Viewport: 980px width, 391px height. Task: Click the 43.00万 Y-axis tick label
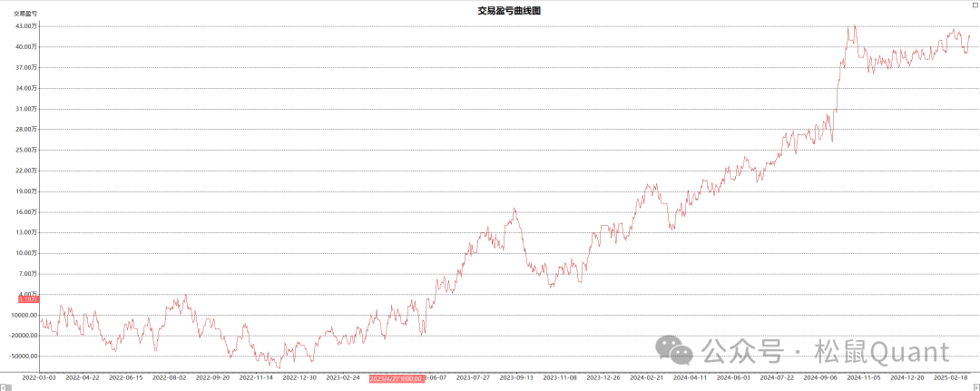25,26
